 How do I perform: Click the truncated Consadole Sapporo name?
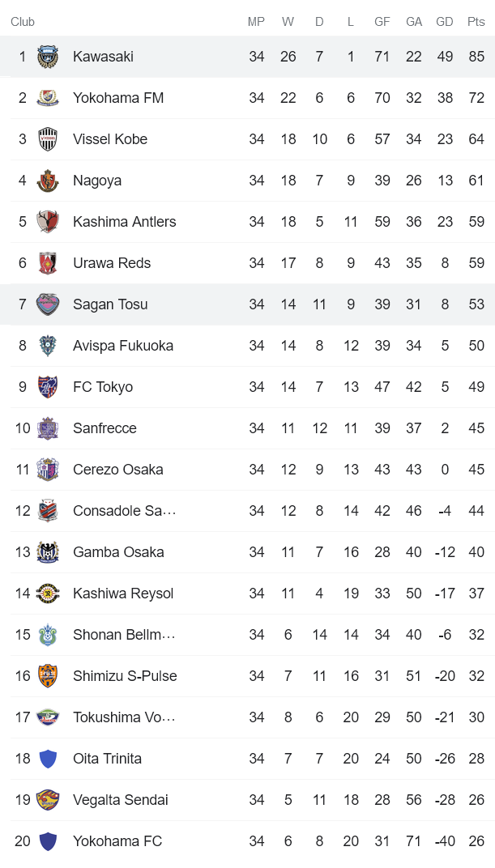[x=124, y=511]
